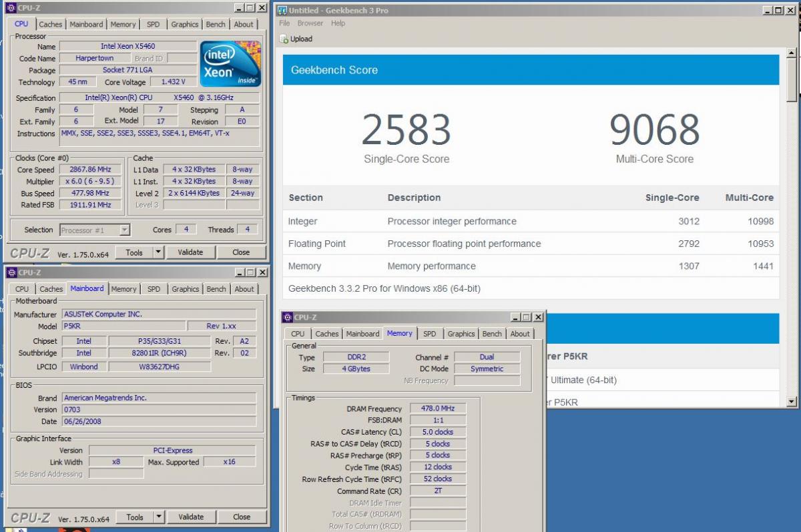The image size is (801, 532).
Task: Open the Processor #1 selection dropdown
Action: (x=124, y=230)
